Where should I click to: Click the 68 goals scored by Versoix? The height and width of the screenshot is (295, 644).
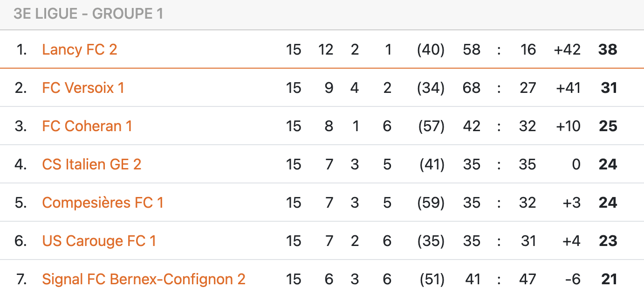472,88
